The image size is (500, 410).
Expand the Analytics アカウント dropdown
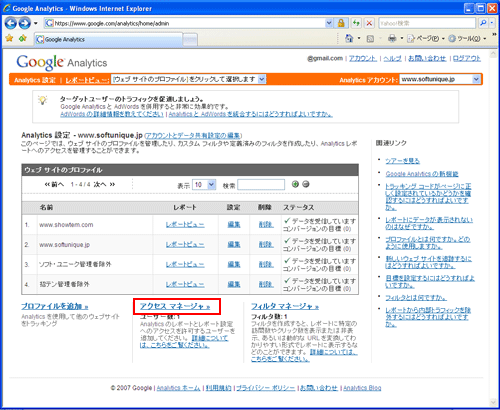tap(476, 79)
